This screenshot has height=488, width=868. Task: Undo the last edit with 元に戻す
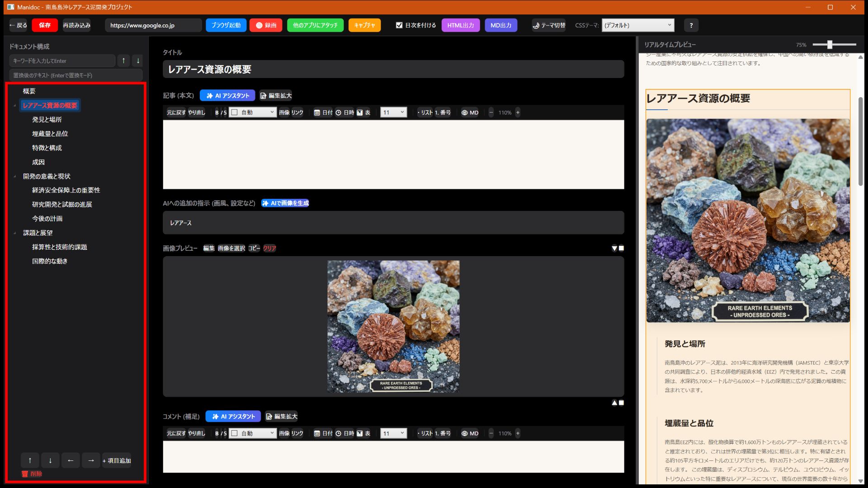click(x=175, y=113)
